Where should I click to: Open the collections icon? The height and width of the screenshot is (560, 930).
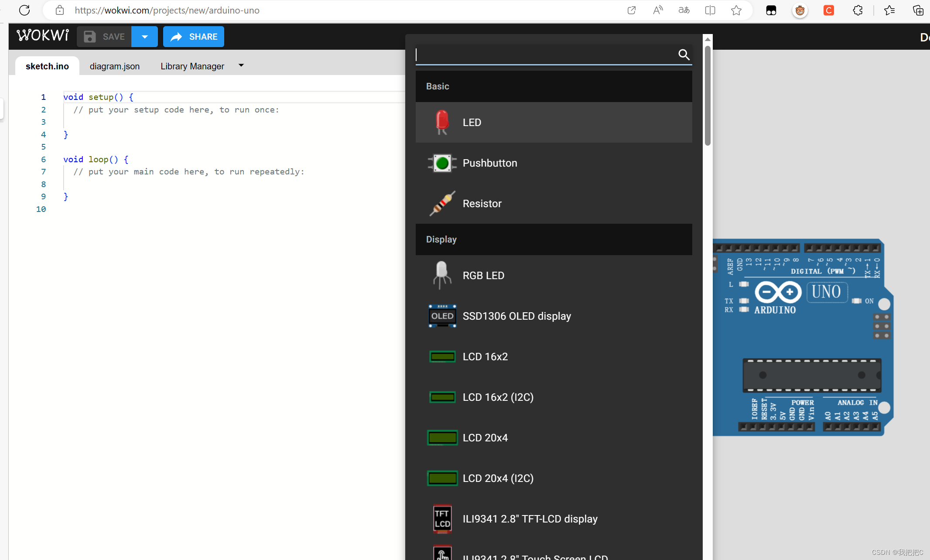click(918, 10)
